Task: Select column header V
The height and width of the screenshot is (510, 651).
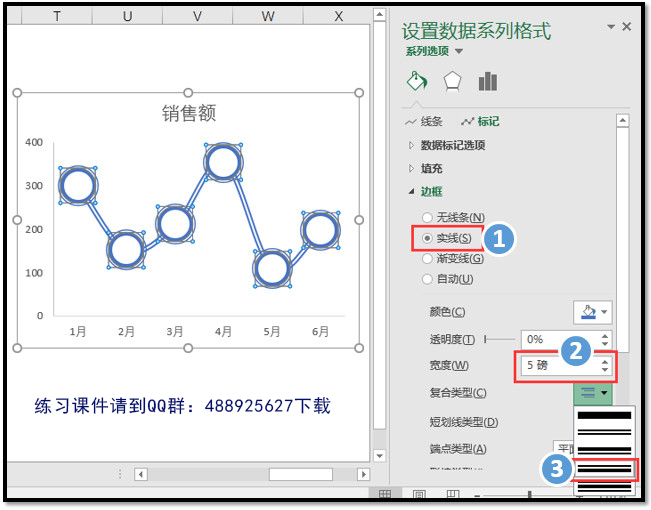Action: pyautogui.click(x=197, y=16)
